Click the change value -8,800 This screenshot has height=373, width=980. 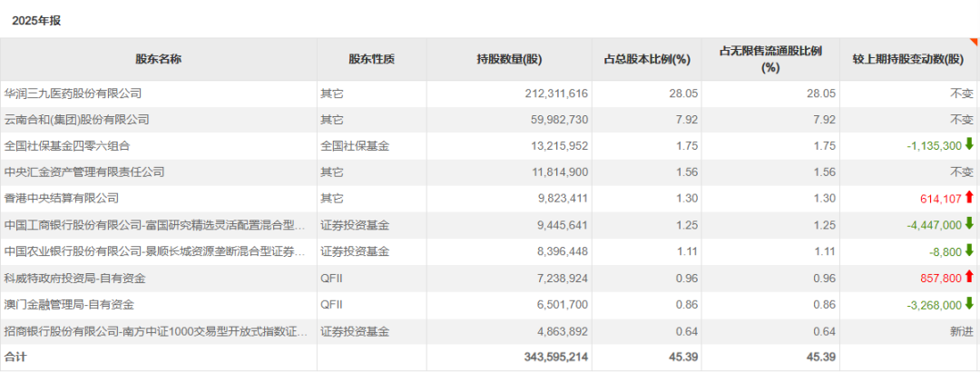946,251
